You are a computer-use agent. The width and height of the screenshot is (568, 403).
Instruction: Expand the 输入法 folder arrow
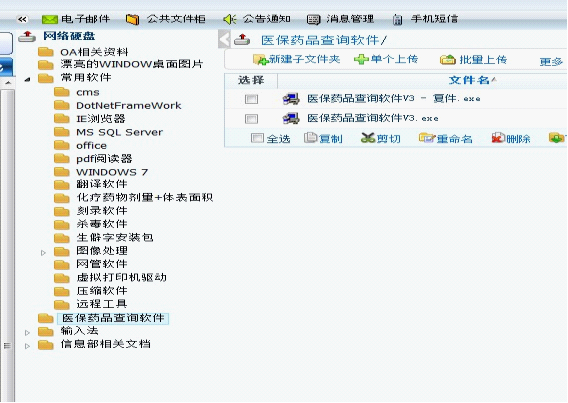click(x=28, y=333)
